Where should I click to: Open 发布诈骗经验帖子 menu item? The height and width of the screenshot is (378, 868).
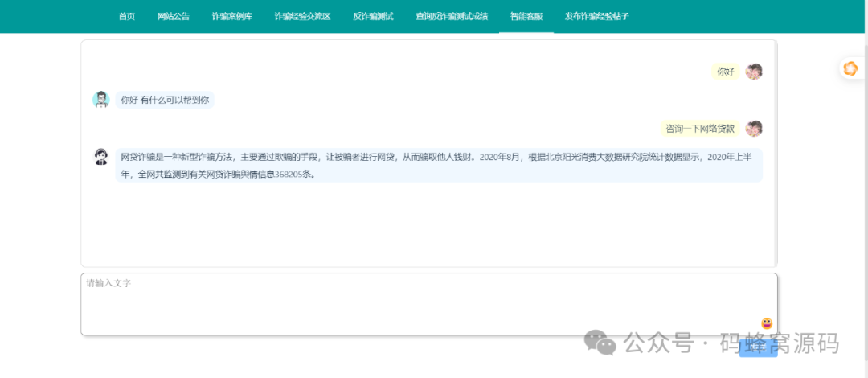[x=596, y=16]
